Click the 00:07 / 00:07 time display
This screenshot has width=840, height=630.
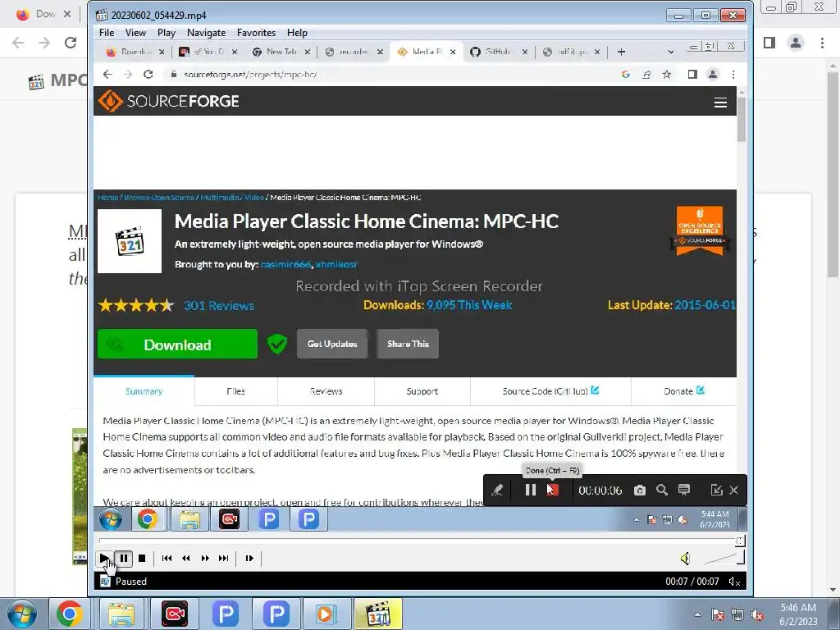pos(692,582)
